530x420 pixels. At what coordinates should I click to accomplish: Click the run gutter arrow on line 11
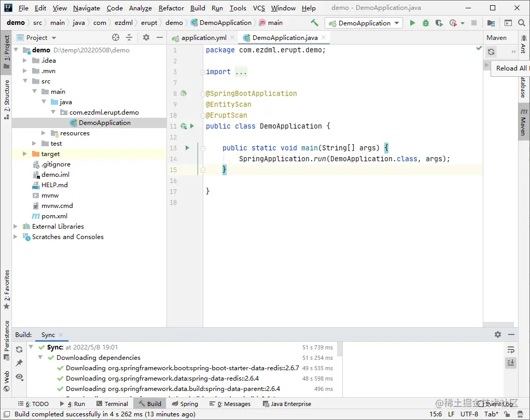(192, 126)
